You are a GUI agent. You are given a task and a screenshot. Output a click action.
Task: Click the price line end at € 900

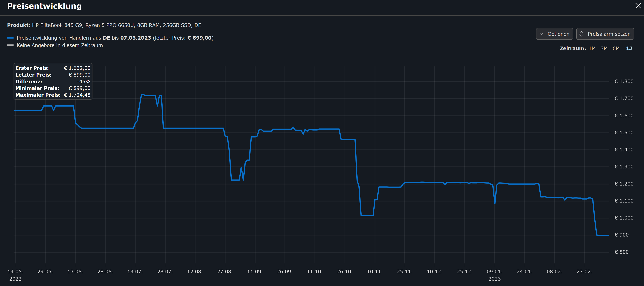tap(608, 235)
